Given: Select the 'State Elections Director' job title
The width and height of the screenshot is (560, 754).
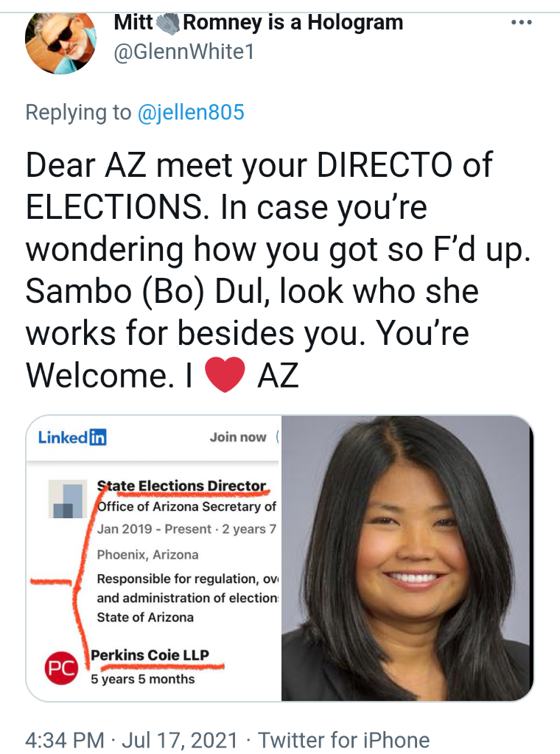Looking at the screenshot, I should (x=182, y=486).
